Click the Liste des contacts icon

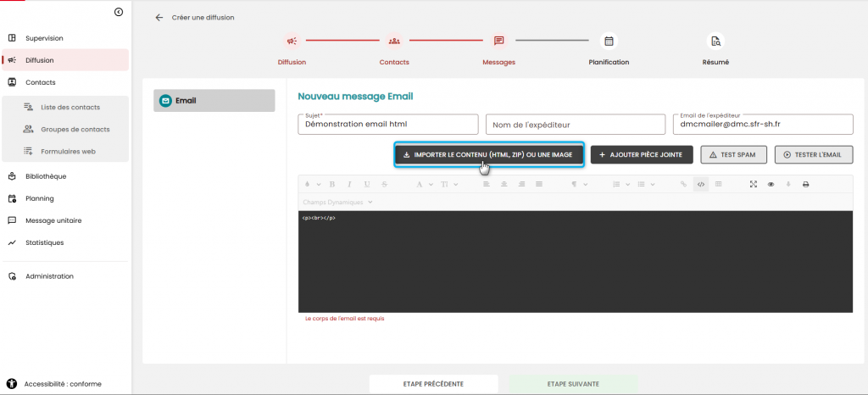click(28, 107)
